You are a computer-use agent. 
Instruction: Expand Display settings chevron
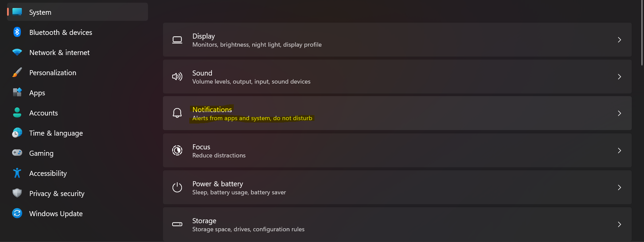tap(619, 40)
